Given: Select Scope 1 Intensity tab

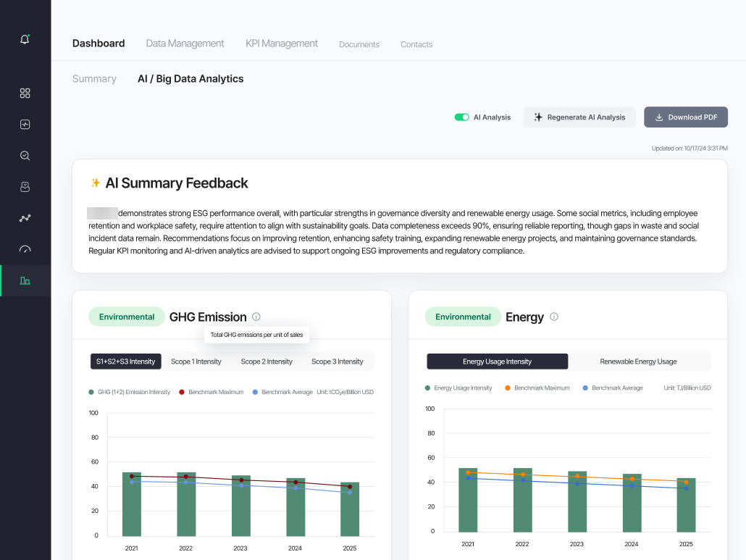Looking at the screenshot, I should point(196,362).
